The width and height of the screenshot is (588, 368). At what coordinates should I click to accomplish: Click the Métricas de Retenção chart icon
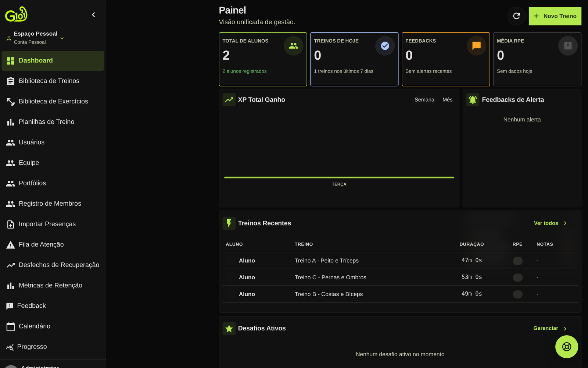click(x=11, y=286)
